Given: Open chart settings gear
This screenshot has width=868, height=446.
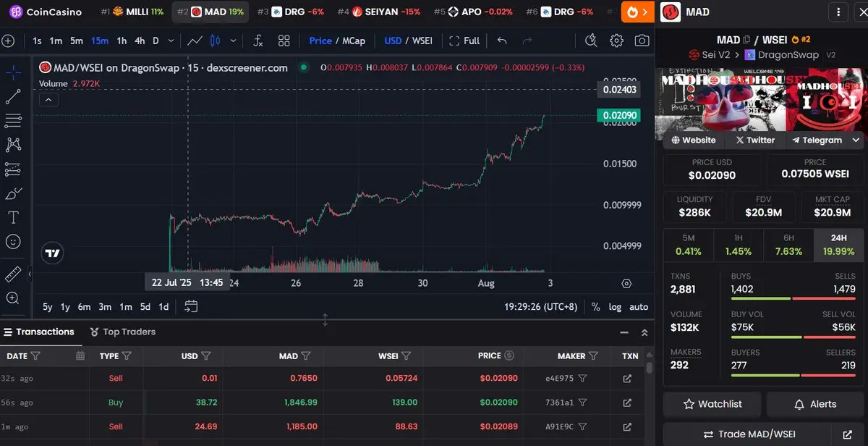Looking at the screenshot, I should click(616, 41).
